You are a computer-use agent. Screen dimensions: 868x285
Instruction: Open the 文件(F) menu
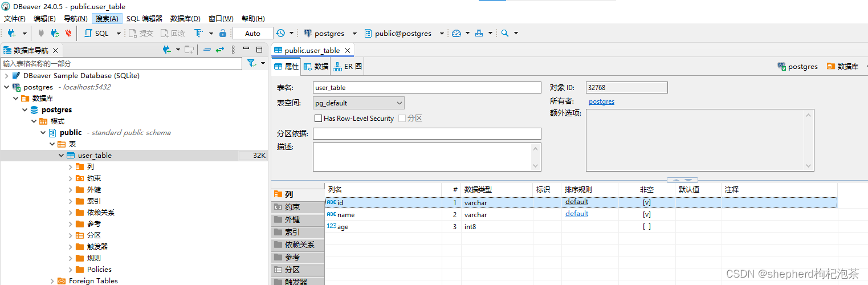click(14, 19)
